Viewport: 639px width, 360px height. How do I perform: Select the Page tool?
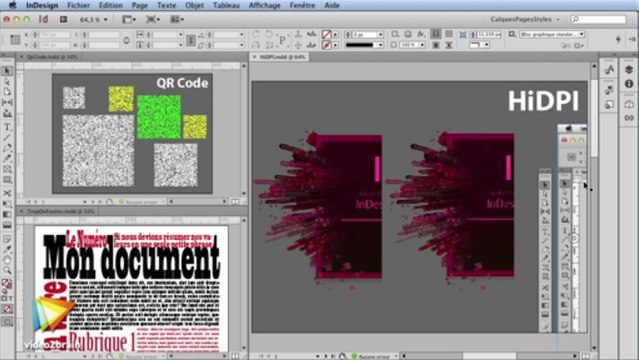click(7, 92)
